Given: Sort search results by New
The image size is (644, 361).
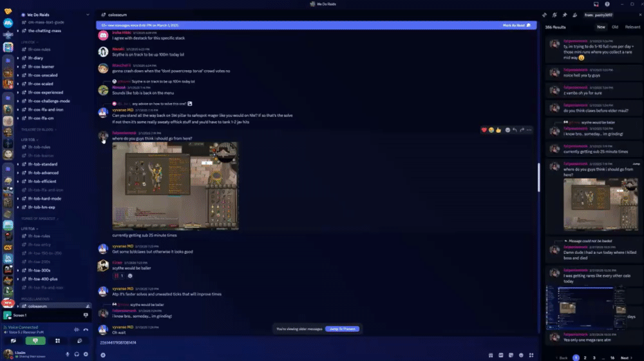Looking at the screenshot, I should tap(601, 27).
